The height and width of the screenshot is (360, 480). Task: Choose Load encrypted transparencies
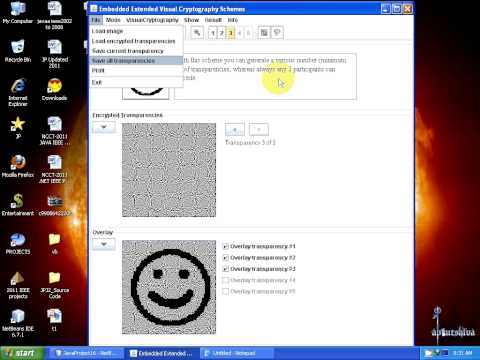pos(136,41)
